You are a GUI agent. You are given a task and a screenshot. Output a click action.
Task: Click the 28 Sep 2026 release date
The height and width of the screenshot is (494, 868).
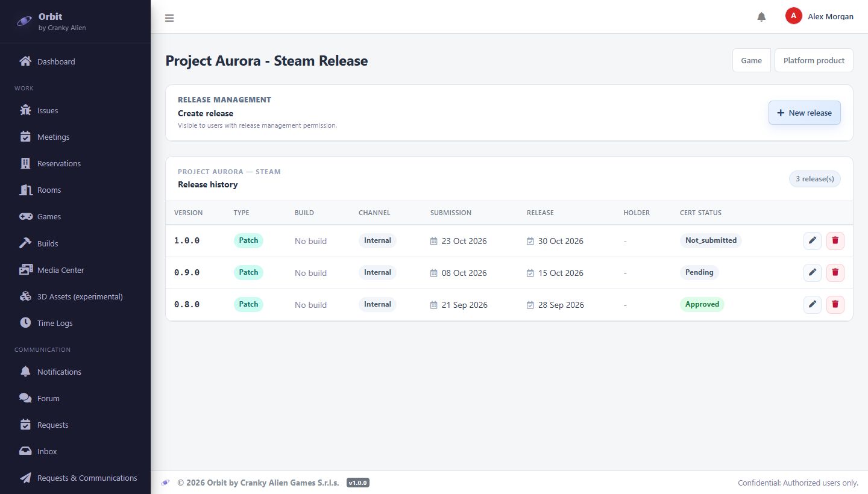[561, 305]
